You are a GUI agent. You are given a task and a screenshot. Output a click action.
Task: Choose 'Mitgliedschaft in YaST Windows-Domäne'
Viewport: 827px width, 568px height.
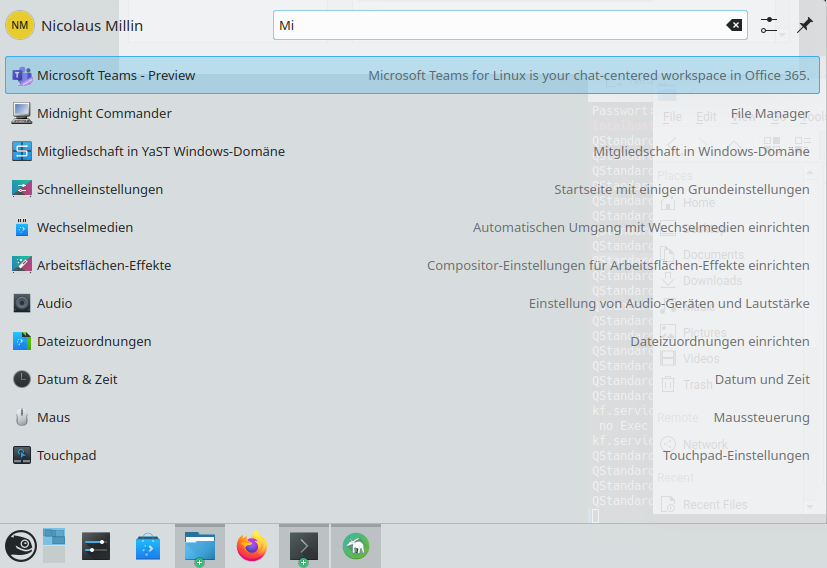click(412, 151)
